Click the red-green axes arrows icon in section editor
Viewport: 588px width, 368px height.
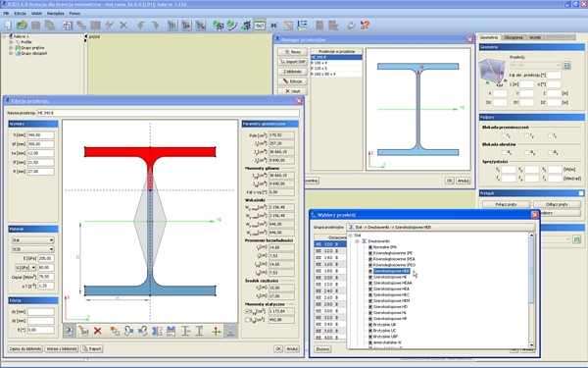[217, 331]
